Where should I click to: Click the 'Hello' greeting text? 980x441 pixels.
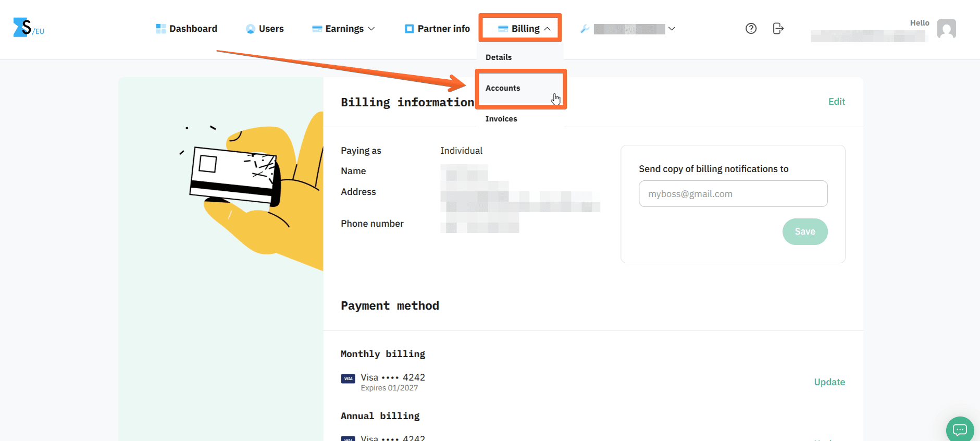tap(920, 23)
